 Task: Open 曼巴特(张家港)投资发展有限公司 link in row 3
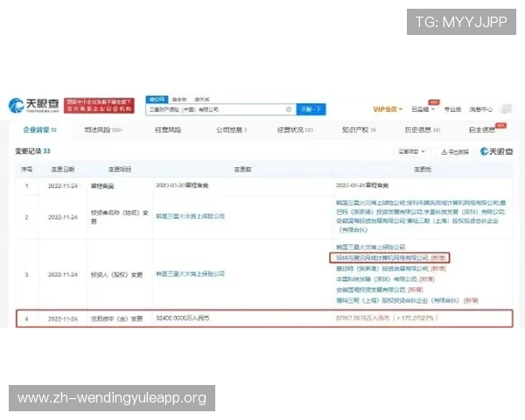[382, 269]
